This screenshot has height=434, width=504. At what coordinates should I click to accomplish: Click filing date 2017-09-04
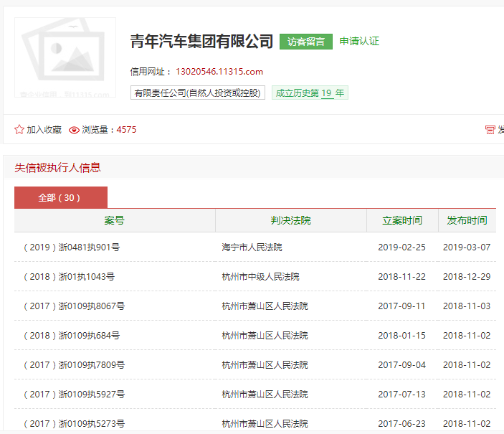click(x=401, y=365)
